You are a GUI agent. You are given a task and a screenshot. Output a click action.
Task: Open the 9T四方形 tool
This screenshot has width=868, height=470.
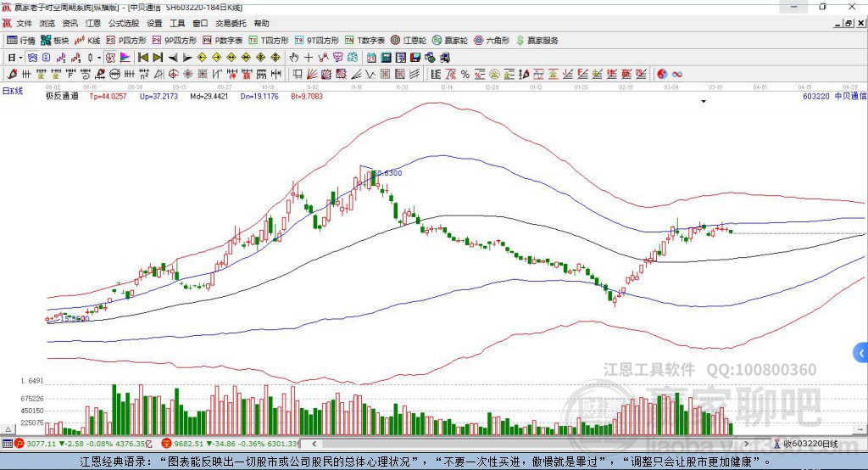(x=317, y=41)
